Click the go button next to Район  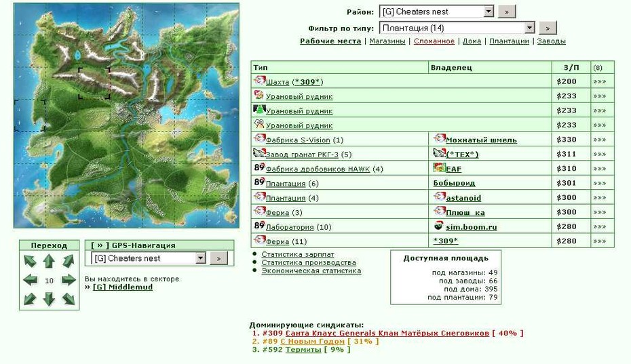[507, 12]
